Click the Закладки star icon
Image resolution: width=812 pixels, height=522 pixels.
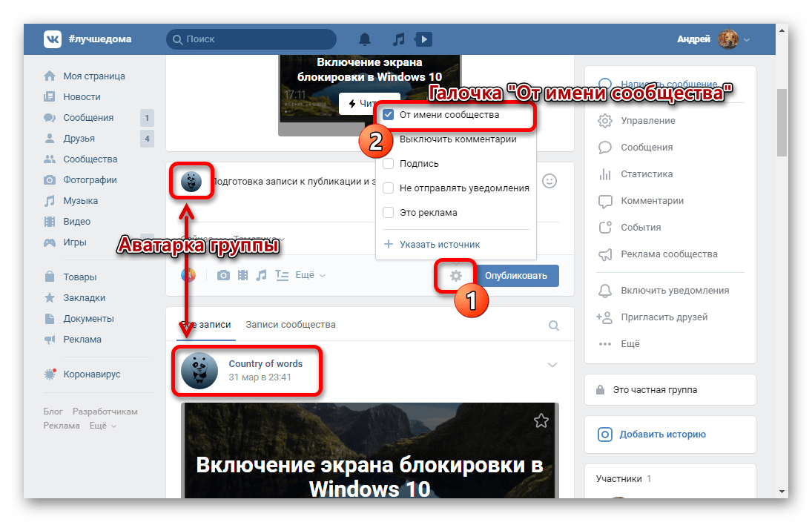tap(50, 297)
